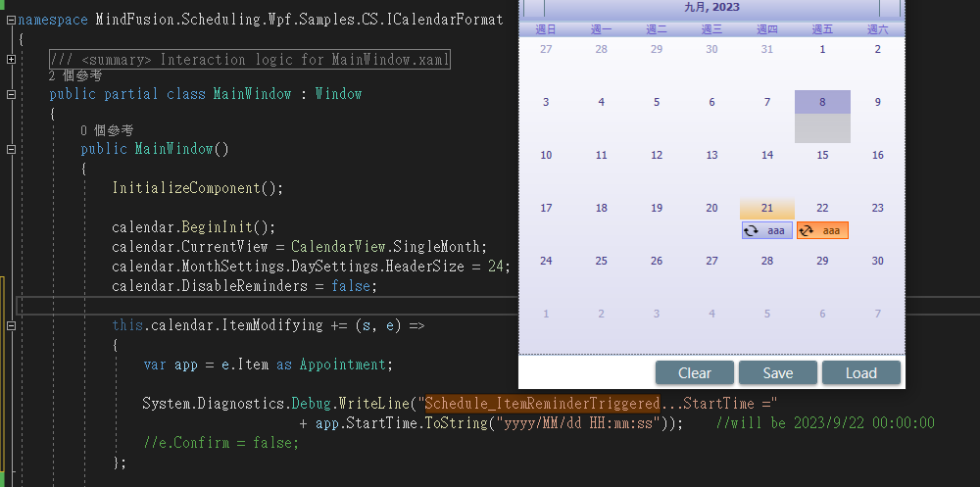This screenshot has height=487, width=980.
Task: Collapse the MainWindow class block
Action: (11, 94)
